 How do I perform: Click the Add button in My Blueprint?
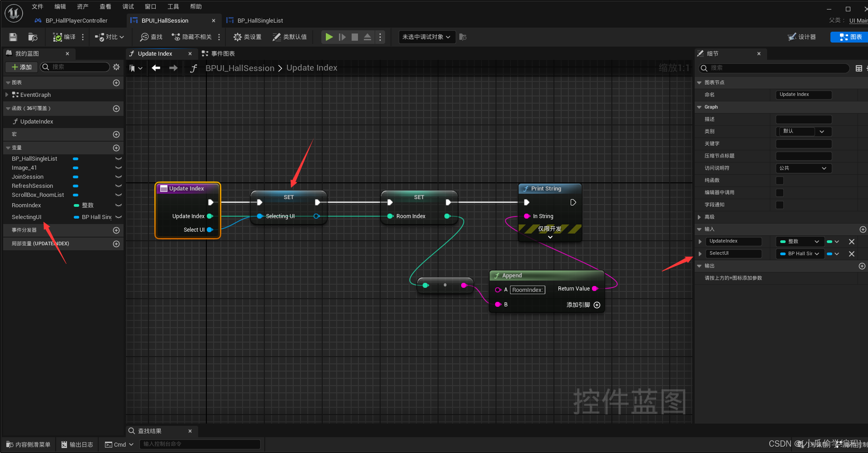pos(22,67)
